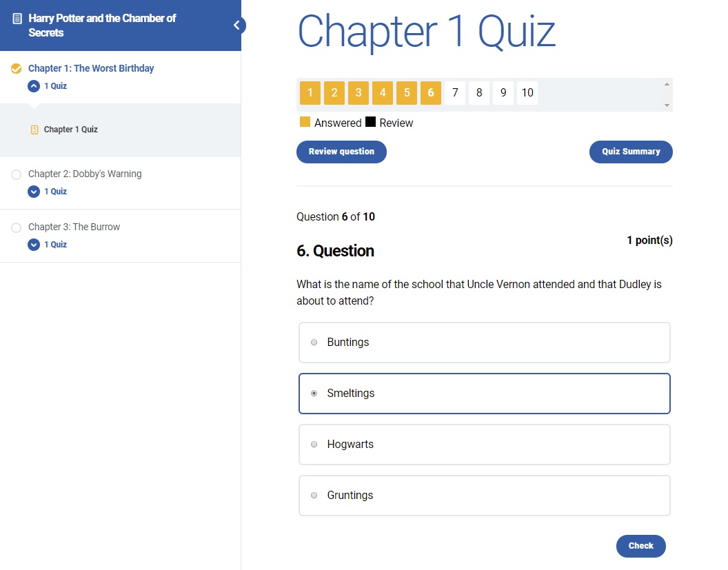
Task: Click the Chapter 2 incomplete circle icon
Action: click(x=17, y=174)
